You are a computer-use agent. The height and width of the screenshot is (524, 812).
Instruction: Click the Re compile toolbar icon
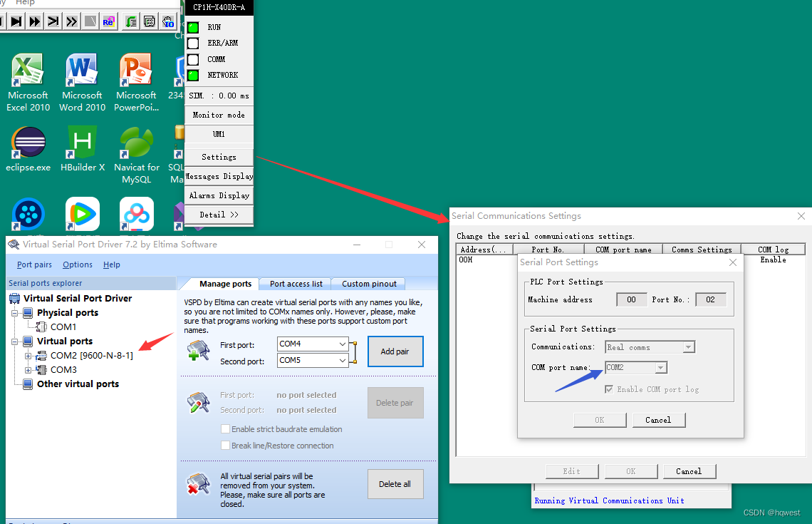coord(108,21)
